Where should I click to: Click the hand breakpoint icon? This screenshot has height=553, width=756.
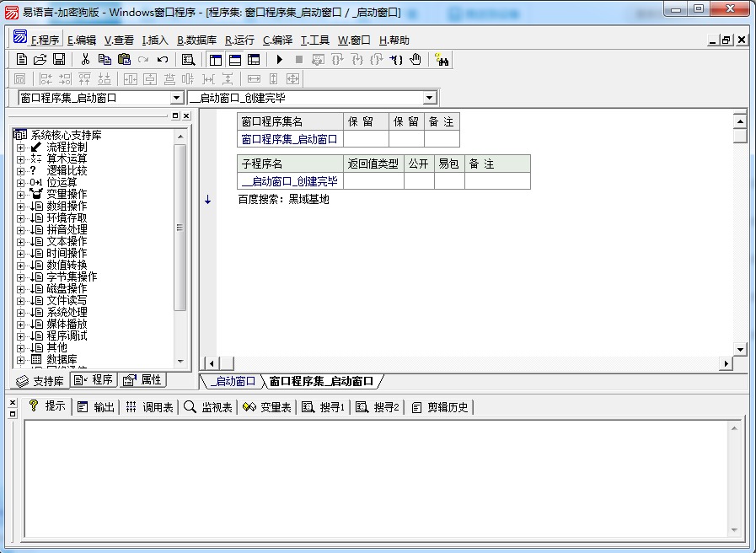416,60
